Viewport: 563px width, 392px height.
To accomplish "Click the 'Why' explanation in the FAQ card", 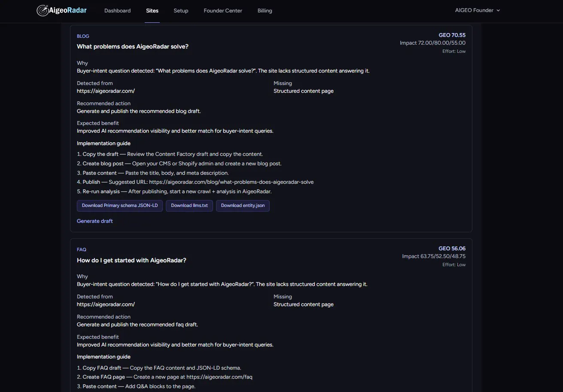I will pos(222,284).
